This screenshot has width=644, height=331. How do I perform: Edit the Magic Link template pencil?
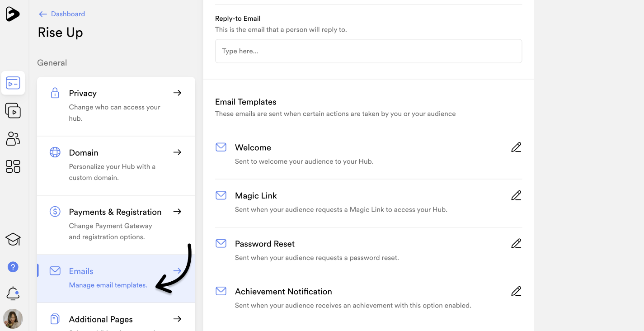pyautogui.click(x=516, y=195)
